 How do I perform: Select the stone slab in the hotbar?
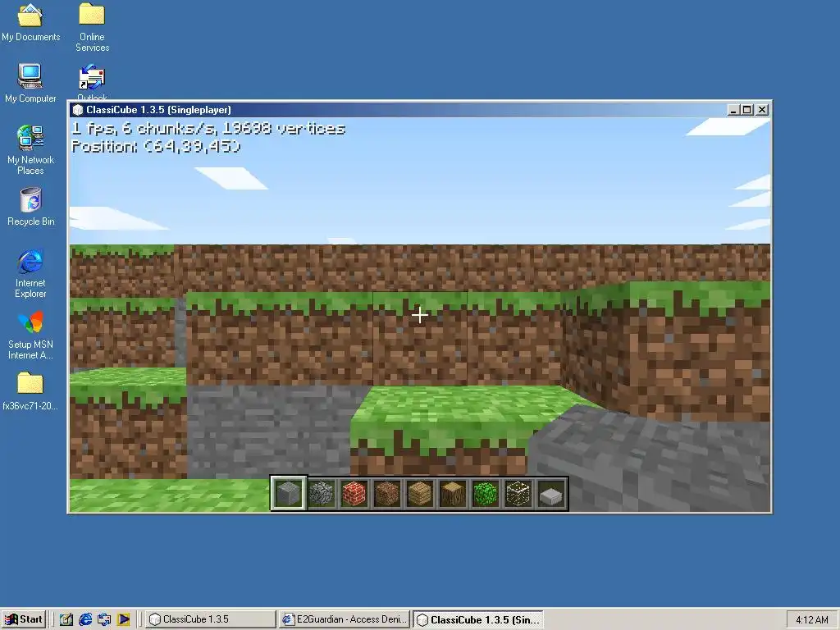pyautogui.click(x=550, y=493)
